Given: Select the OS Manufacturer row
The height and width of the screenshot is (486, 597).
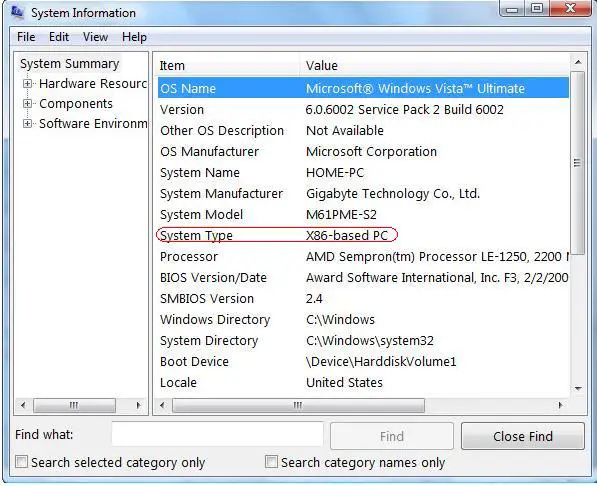Looking at the screenshot, I should pyautogui.click(x=363, y=152).
